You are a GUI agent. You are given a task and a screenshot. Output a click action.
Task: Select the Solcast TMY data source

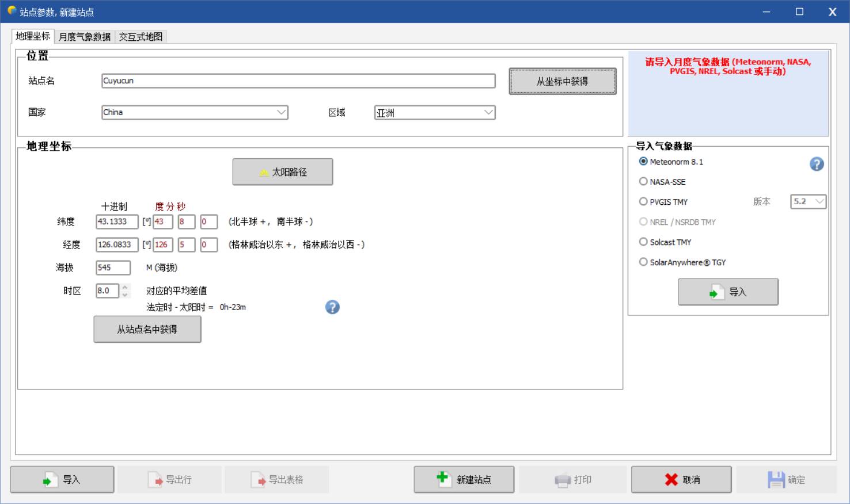(x=643, y=242)
